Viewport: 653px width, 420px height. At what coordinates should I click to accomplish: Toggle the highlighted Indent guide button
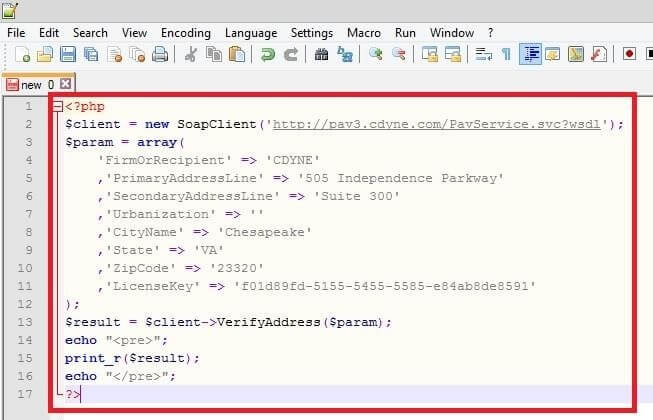click(530, 55)
